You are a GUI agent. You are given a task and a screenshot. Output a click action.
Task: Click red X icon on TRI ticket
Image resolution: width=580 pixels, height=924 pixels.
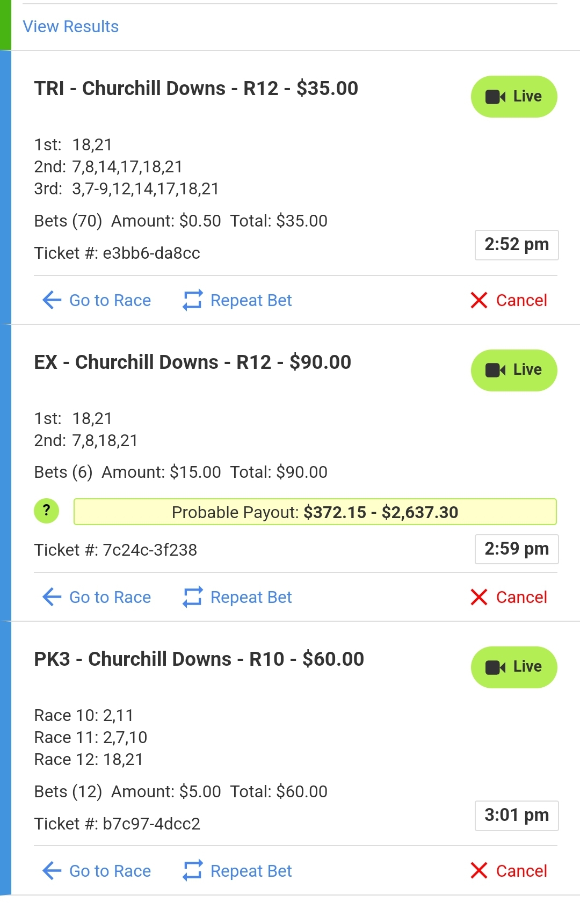point(479,300)
